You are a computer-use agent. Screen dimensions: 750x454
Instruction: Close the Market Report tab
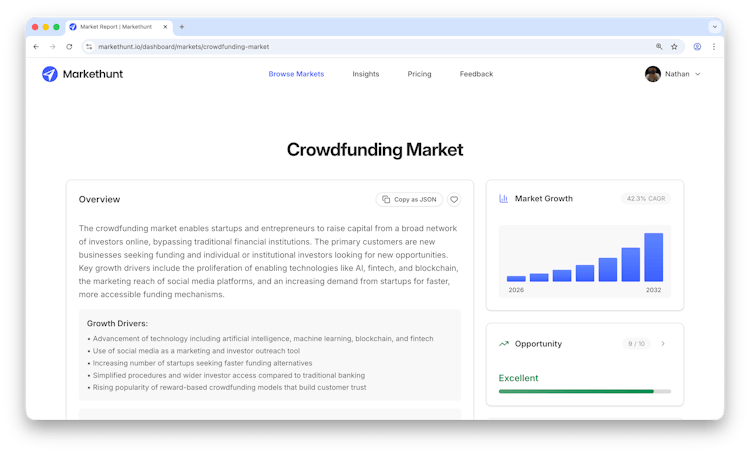[x=165, y=27]
